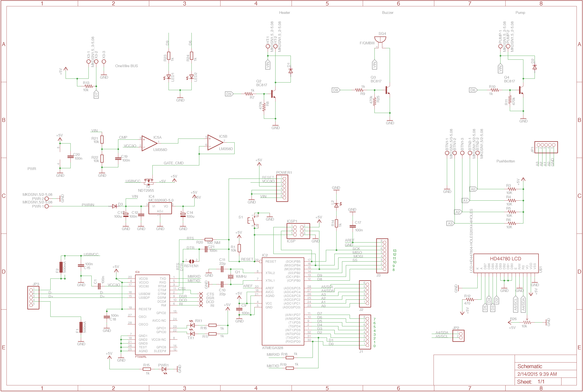Click the 'Buzzer' section title
583x392 pixels.
coord(388,12)
